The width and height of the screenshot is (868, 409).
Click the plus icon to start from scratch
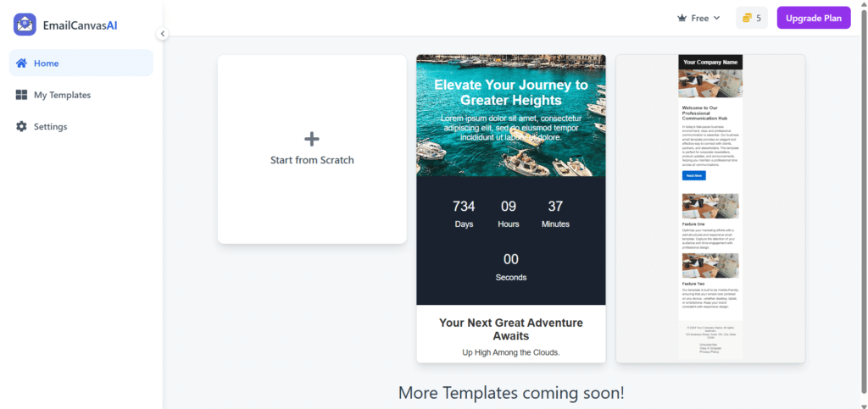tap(312, 139)
